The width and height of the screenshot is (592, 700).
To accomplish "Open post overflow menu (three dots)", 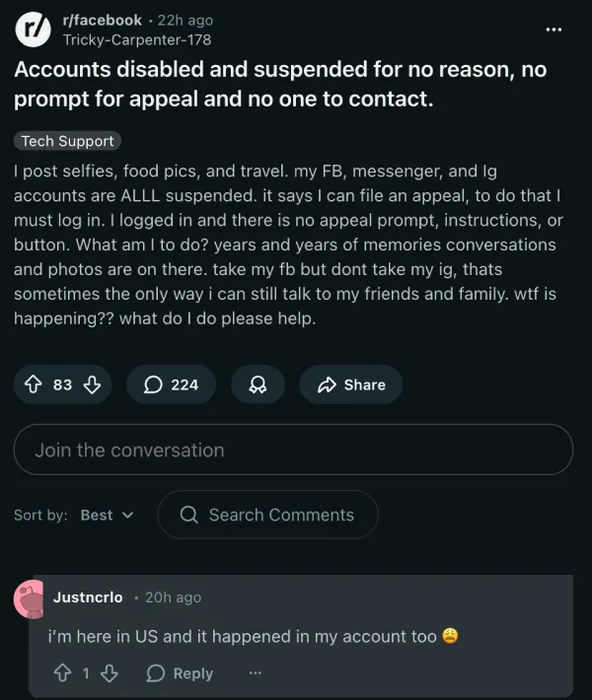I will 554,29.
